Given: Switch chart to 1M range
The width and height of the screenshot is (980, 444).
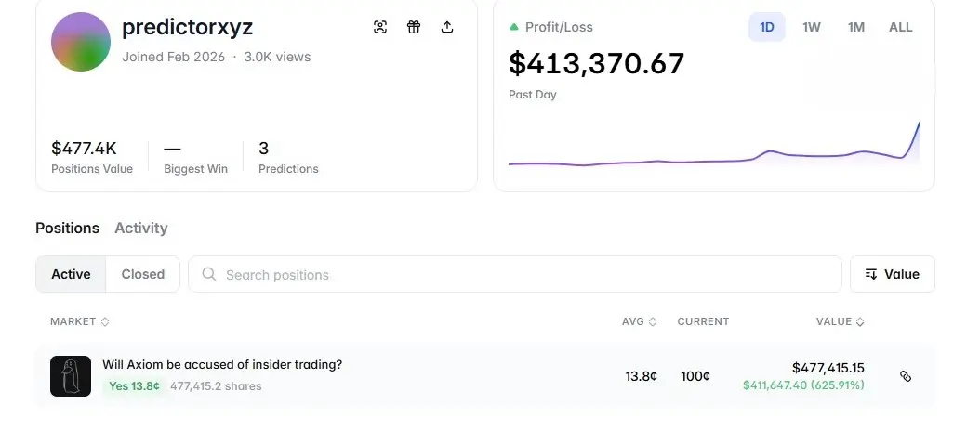Looking at the screenshot, I should (856, 27).
